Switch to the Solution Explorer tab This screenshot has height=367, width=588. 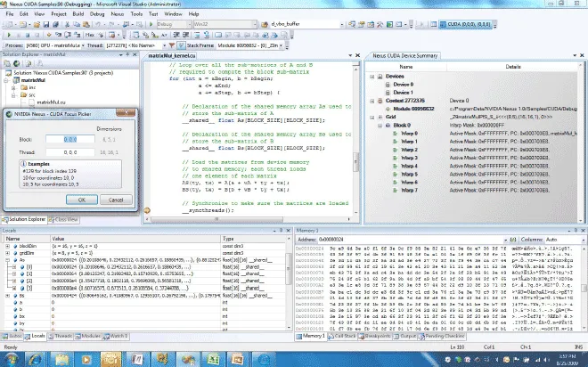tap(24, 219)
